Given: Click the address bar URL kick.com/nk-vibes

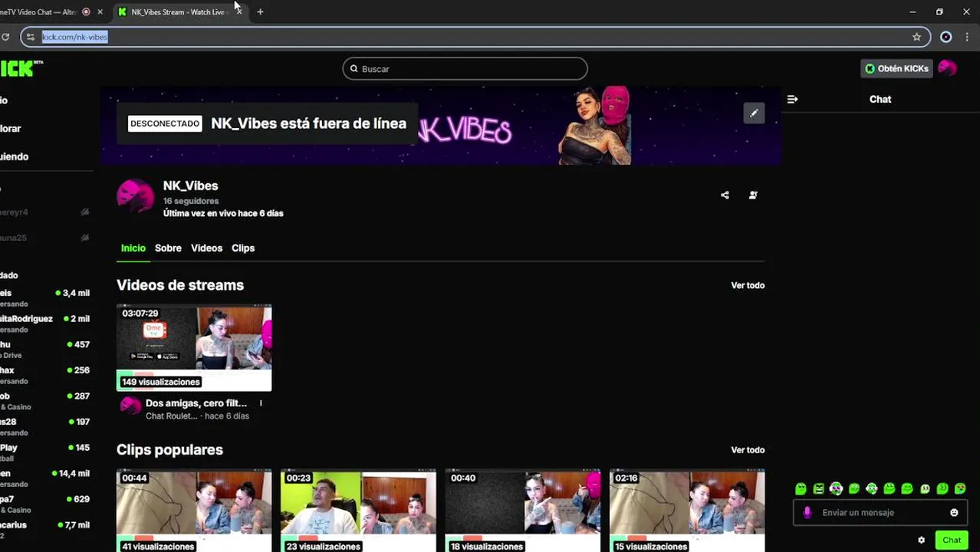Looking at the screenshot, I should (x=74, y=37).
